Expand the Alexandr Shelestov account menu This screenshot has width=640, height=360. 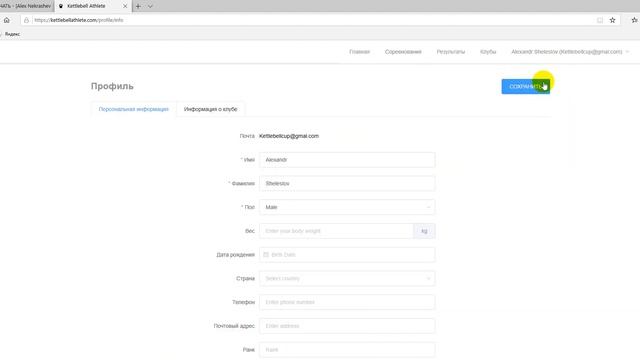(x=570, y=52)
